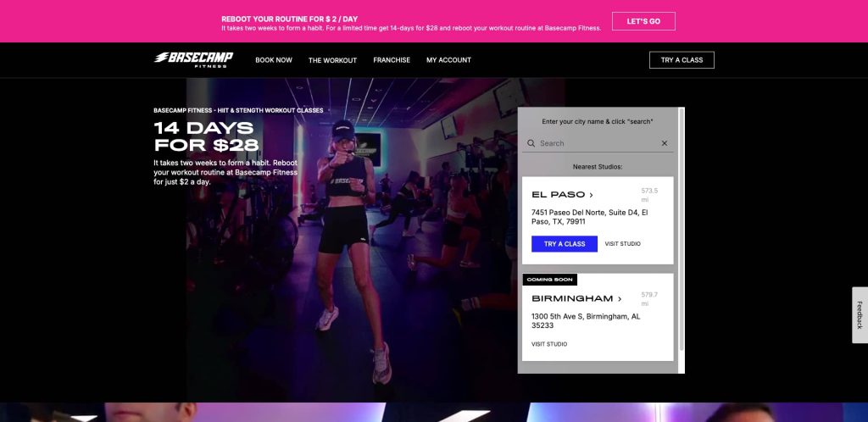Go to My Account
This screenshot has width=868, height=422.
pyautogui.click(x=448, y=60)
